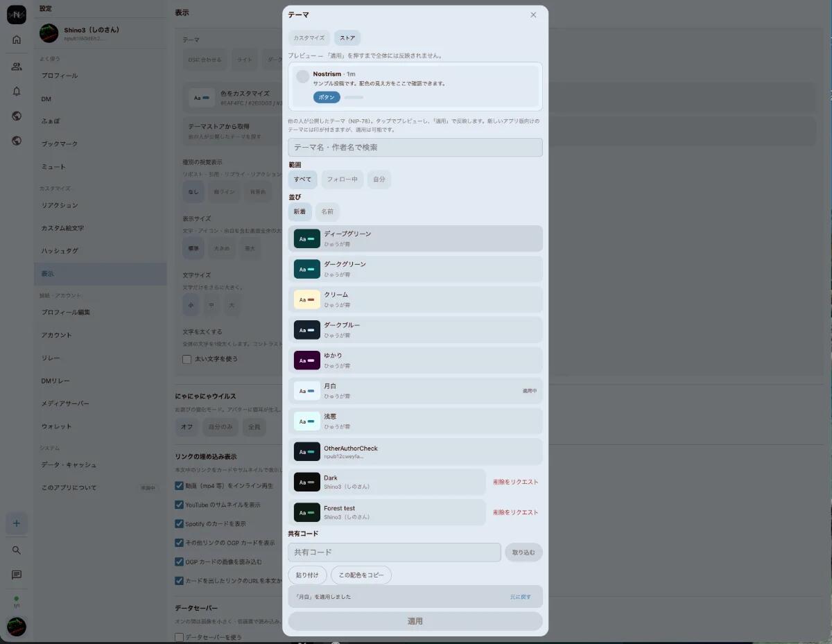The image size is (832, 644).
Task: Toggle the 太い文字を使う checkbox
Action: (187, 359)
